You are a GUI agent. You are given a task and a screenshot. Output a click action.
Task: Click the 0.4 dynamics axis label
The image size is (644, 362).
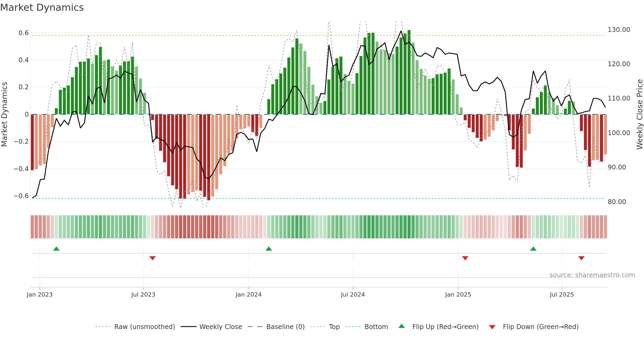pyautogui.click(x=24, y=60)
